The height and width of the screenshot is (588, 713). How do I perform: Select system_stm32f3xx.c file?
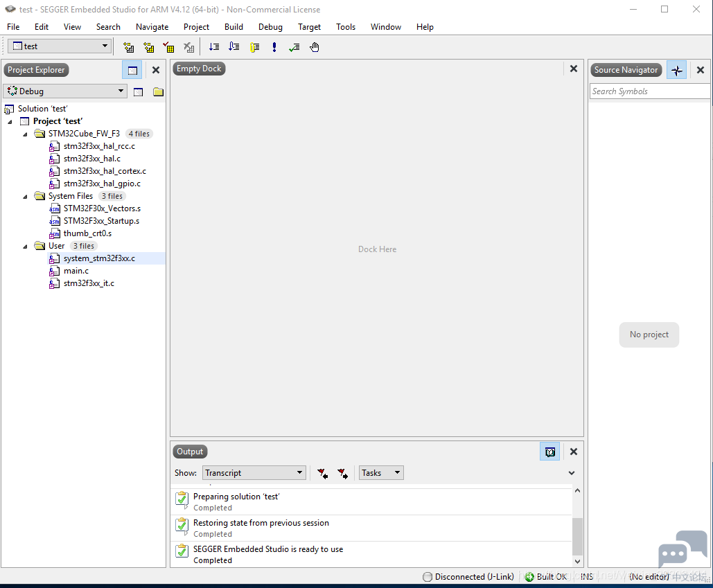99,258
